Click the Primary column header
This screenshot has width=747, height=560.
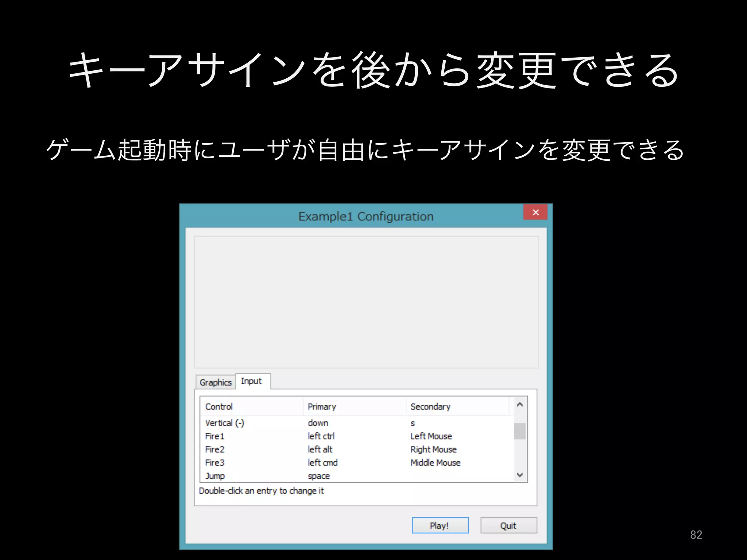[355, 407]
